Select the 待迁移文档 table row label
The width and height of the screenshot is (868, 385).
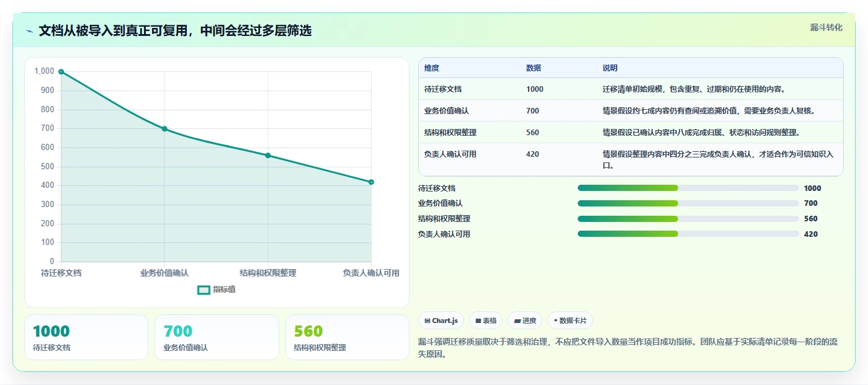click(443, 89)
